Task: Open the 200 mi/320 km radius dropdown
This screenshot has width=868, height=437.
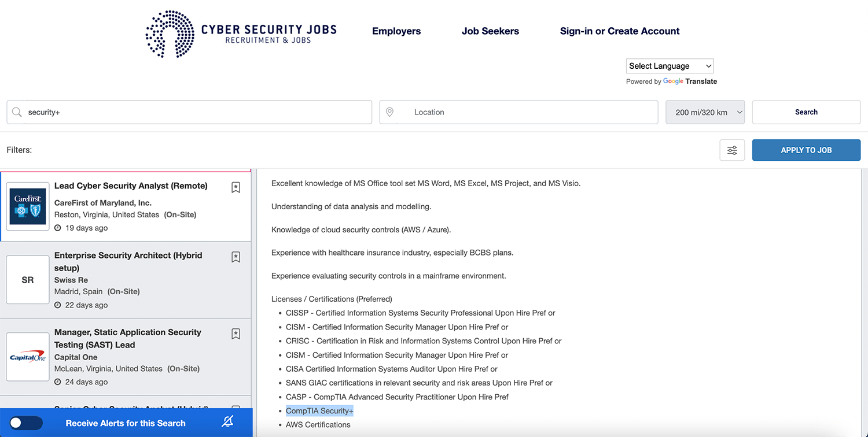Action: (x=705, y=112)
